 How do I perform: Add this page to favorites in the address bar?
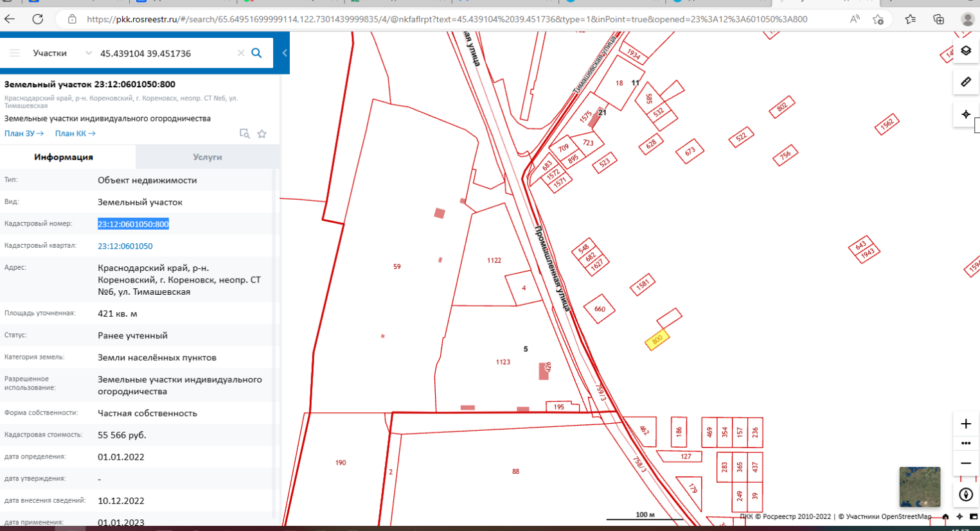click(x=878, y=19)
